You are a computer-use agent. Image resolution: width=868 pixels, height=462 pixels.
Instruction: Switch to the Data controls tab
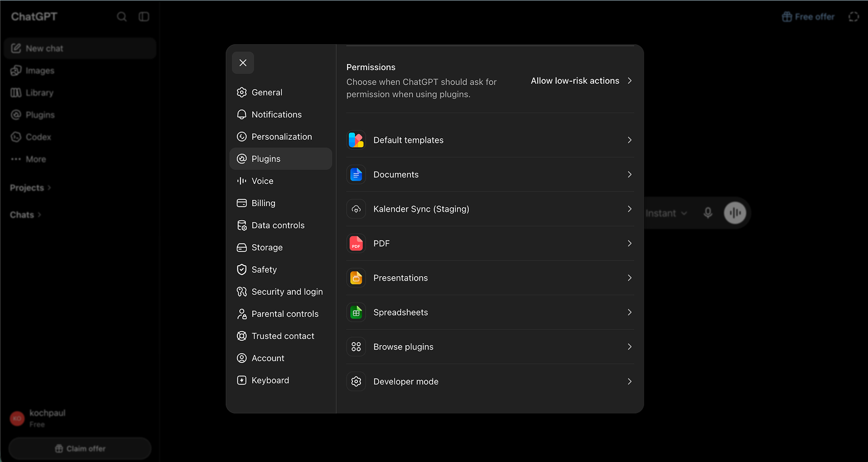coord(281,225)
